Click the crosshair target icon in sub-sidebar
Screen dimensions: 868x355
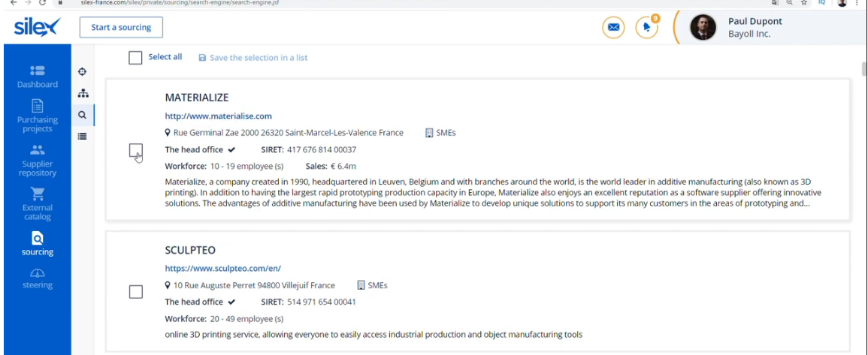83,72
